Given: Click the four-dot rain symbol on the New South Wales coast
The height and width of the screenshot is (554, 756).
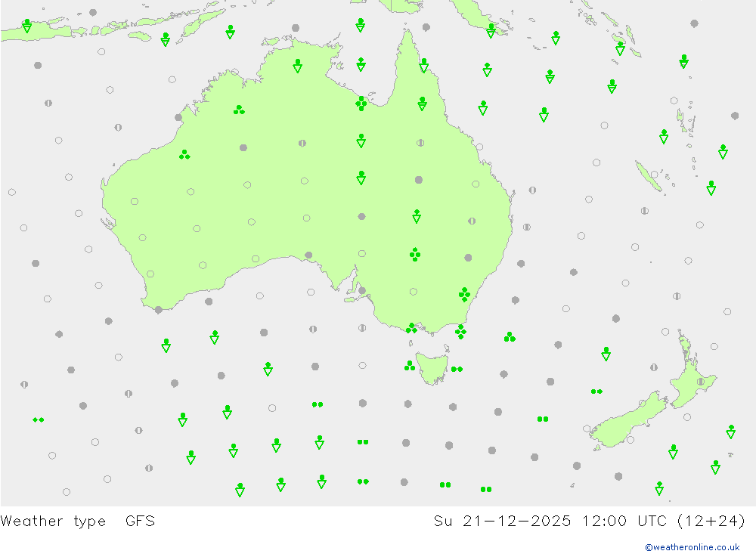Looking at the screenshot, I should [464, 294].
